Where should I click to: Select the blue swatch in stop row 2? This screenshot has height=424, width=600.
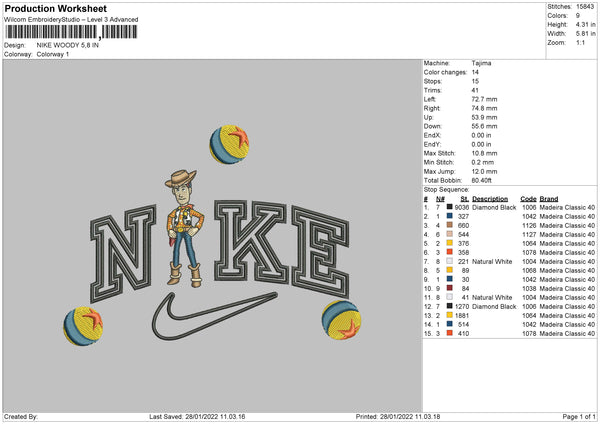coord(450,216)
